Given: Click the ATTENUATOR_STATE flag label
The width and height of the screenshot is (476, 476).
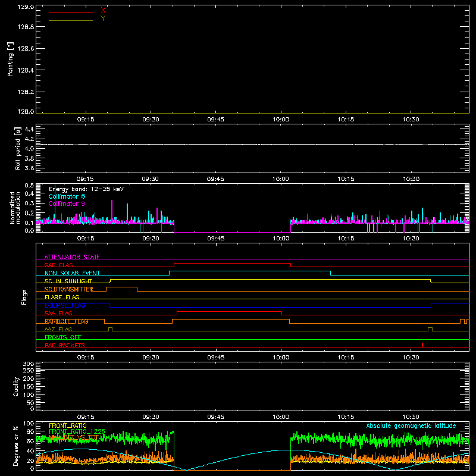Looking at the screenshot, I should coord(72,257).
